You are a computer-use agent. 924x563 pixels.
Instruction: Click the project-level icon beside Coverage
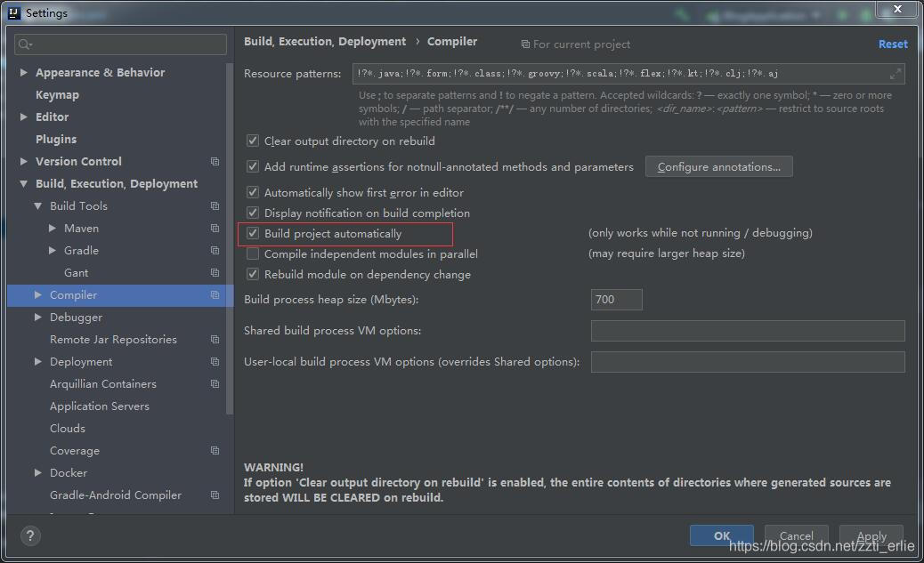[x=215, y=451]
